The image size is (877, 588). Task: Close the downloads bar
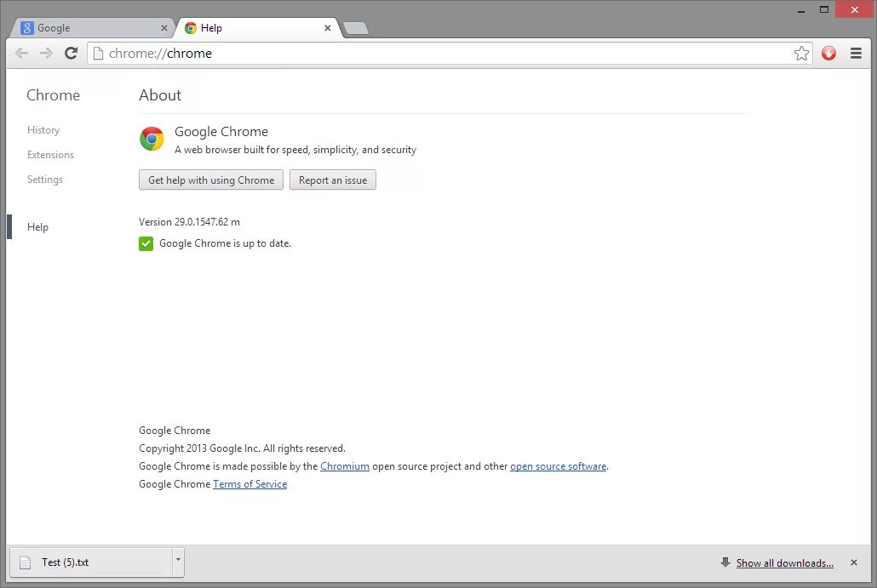853,562
